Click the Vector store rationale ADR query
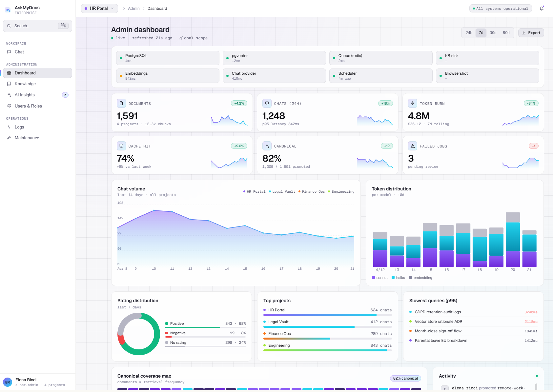The width and height of the screenshot is (553, 392). [473, 322]
